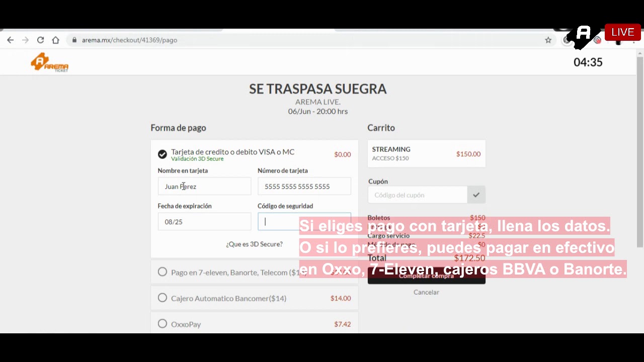Reload the checkout page
This screenshot has height=362, width=644.
pos(40,40)
